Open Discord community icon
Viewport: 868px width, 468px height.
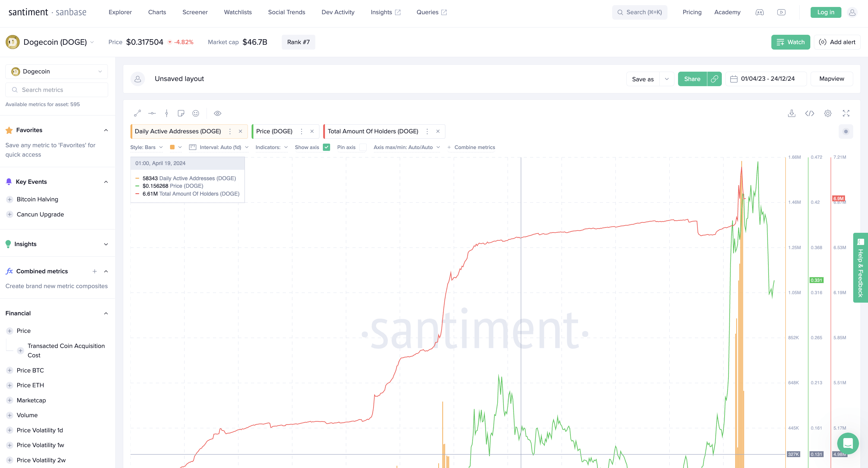[x=760, y=12]
